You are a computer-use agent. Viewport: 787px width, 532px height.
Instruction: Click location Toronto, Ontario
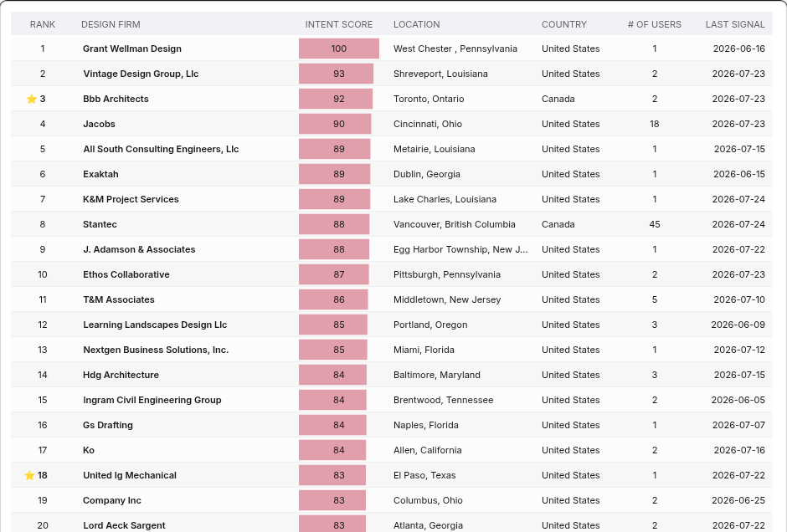click(429, 99)
